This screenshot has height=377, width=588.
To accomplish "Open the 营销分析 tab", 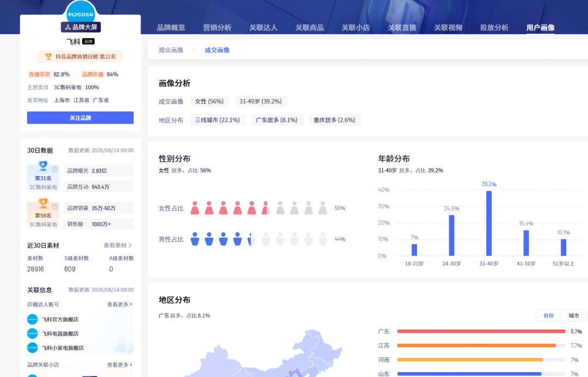I will pyautogui.click(x=217, y=27).
